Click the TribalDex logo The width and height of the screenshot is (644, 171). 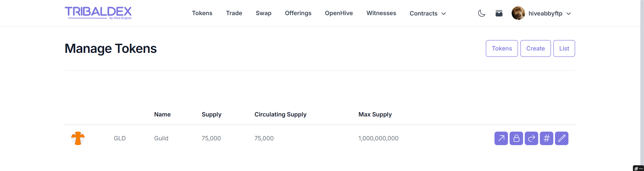[x=98, y=13]
